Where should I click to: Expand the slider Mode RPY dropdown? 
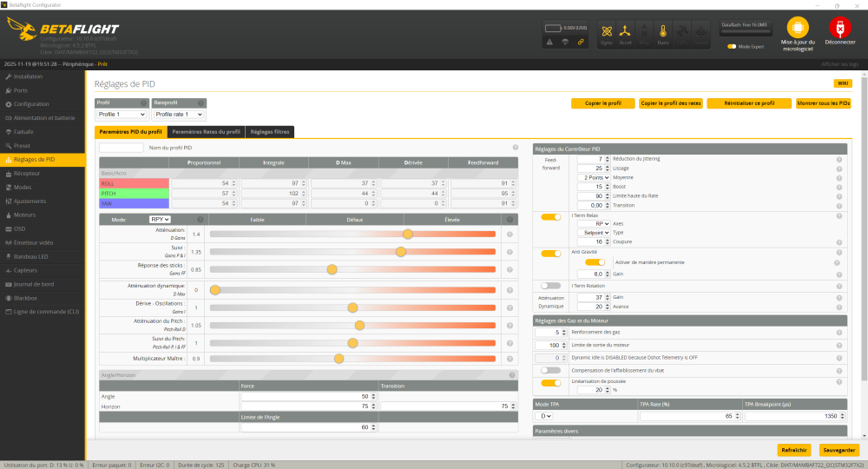click(x=160, y=220)
